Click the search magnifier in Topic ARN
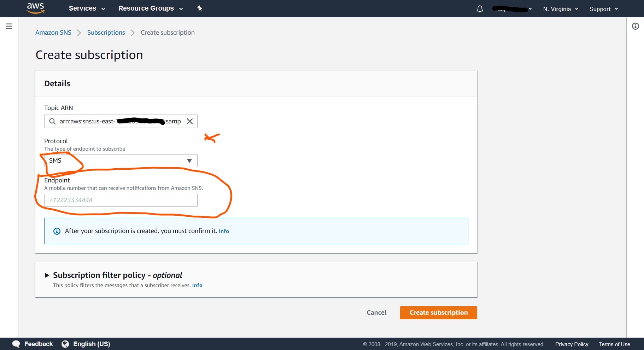 (52, 121)
